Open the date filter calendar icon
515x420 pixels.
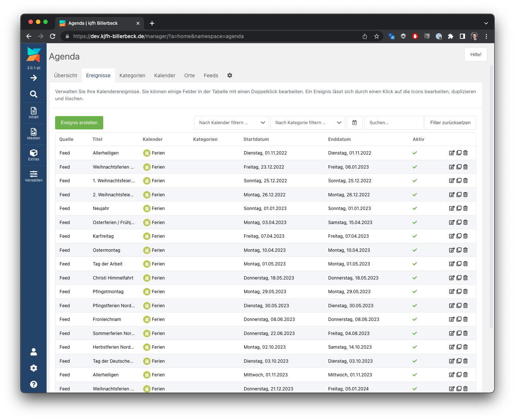click(354, 123)
